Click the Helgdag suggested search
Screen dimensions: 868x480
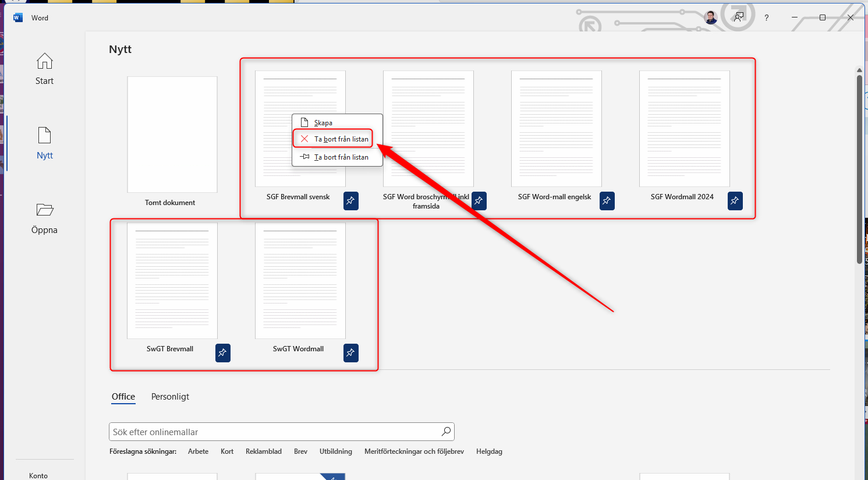click(489, 451)
